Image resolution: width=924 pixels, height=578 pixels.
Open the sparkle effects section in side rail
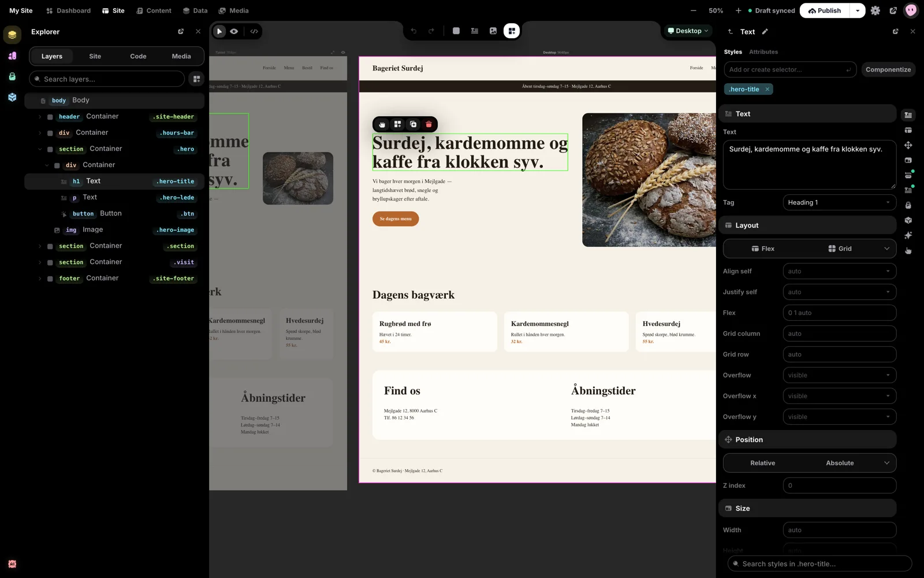coord(908,235)
